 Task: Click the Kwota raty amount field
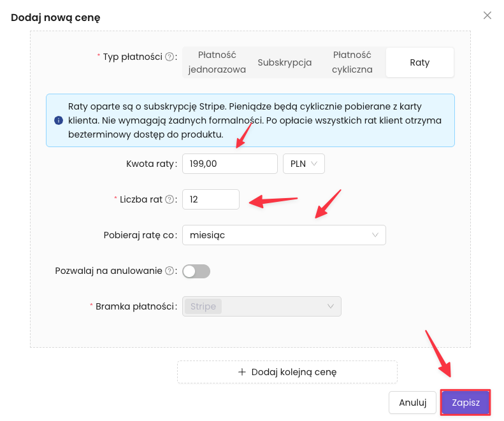(229, 164)
